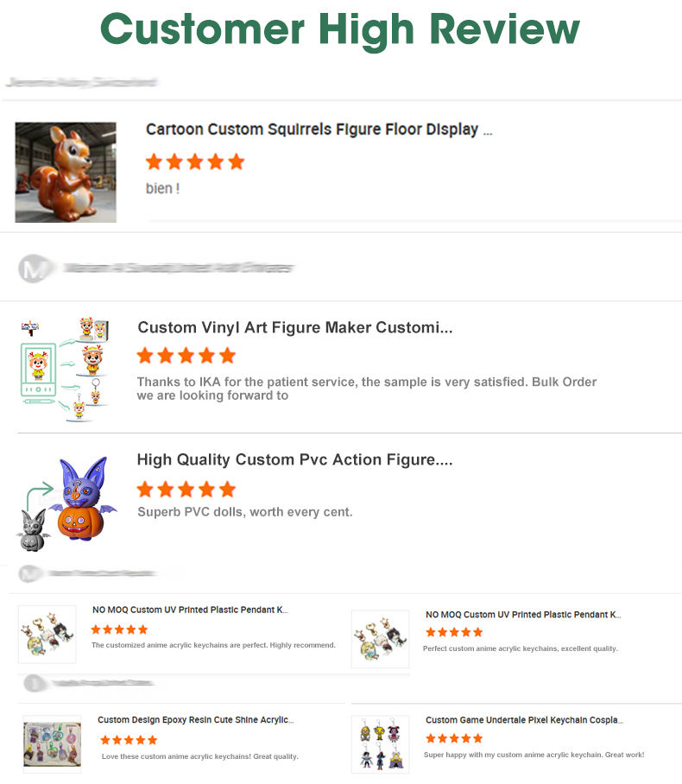This screenshot has height=784, width=682.
Task: Open the left NO MOQ Custom UV Printed link
Action: tap(190, 610)
